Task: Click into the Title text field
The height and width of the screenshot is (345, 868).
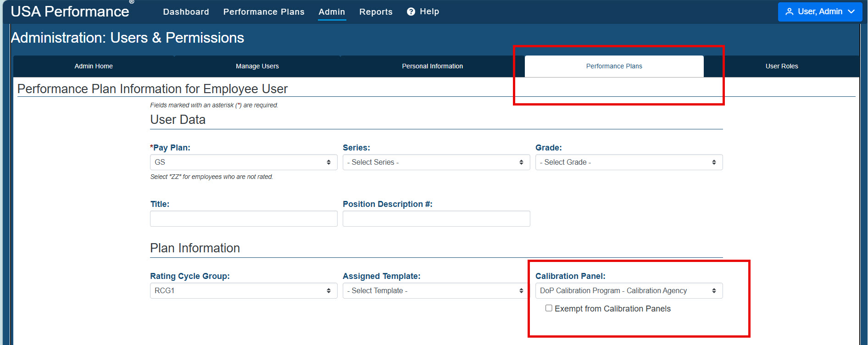Action: pos(244,218)
